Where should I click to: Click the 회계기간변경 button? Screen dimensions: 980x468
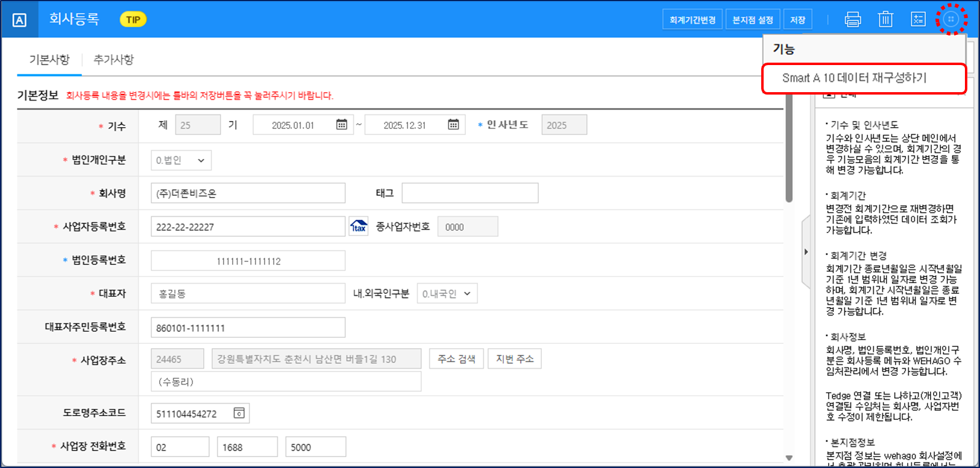pyautogui.click(x=693, y=20)
